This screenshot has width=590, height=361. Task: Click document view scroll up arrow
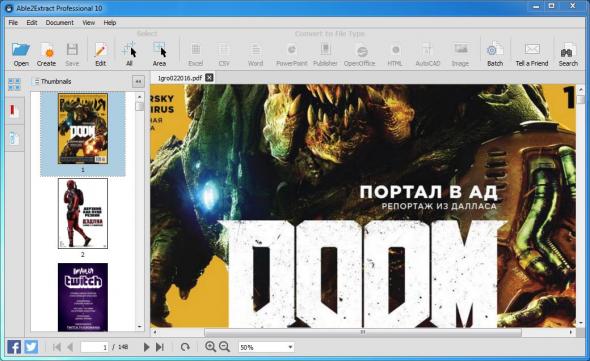click(x=581, y=90)
